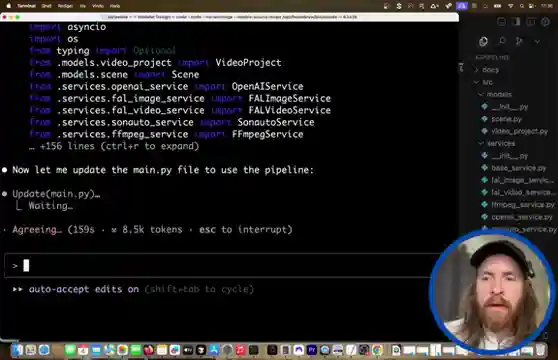
Task: Open base_service.py in the file tree
Action: [518, 168]
